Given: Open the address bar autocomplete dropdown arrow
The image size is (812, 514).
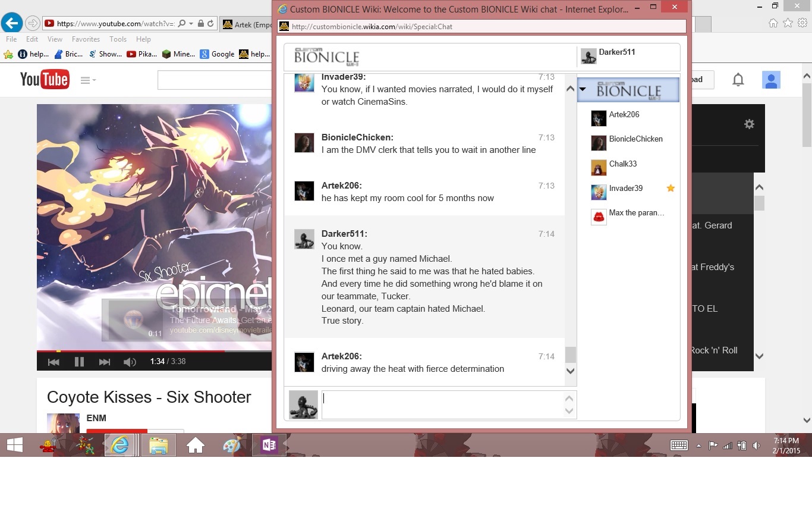Looking at the screenshot, I should click(191, 24).
